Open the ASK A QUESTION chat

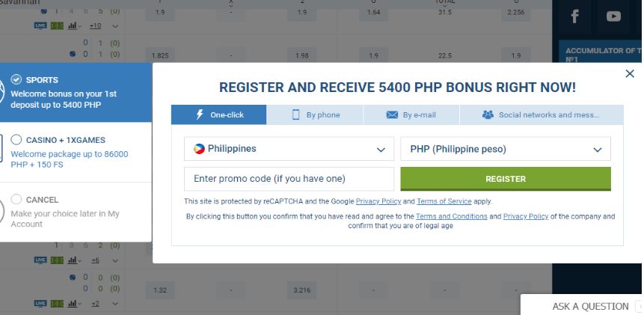(x=590, y=306)
